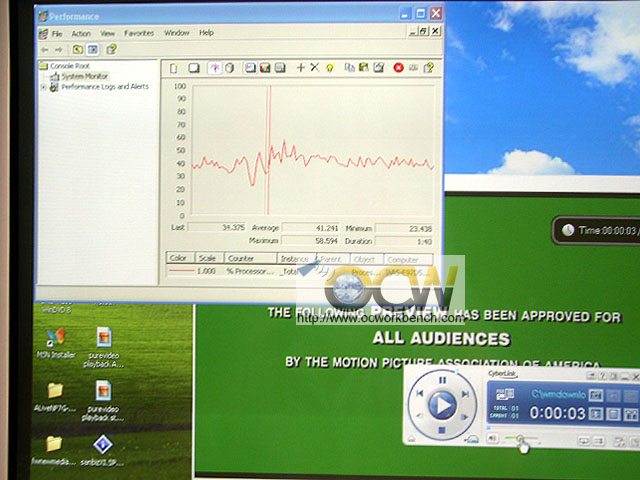Viewport: 640px width, 480px height.
Task: Click the Scale column header
Action: click(209, 258)
